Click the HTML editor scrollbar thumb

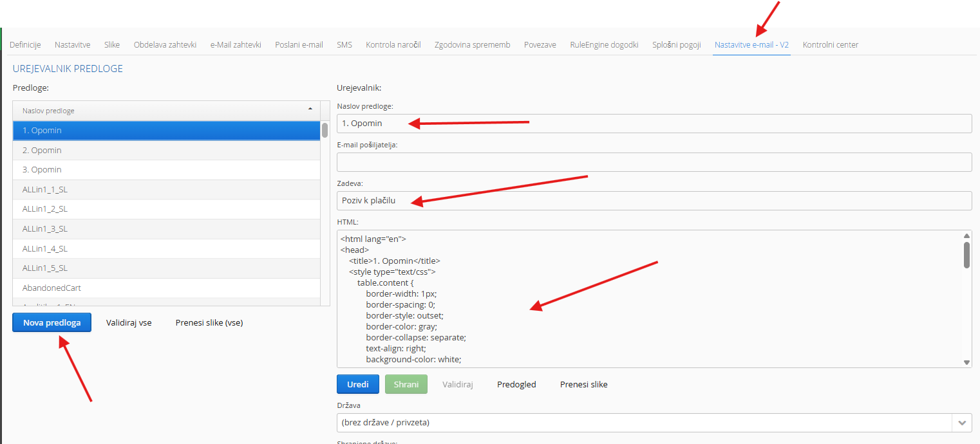(967, 255)
